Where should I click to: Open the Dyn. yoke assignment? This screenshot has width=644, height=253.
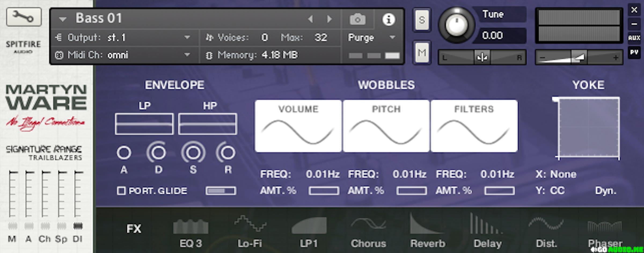tap(606, 191)
